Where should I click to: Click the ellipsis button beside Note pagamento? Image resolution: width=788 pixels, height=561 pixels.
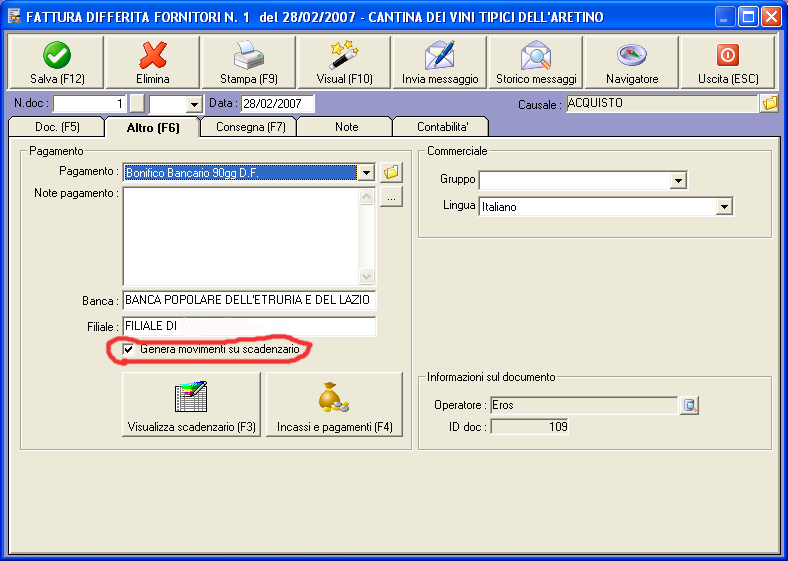[391, 197]
